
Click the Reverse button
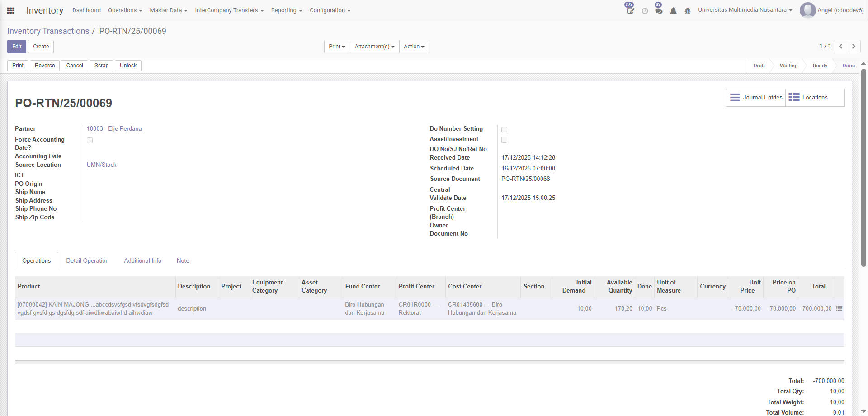click(x=45, y=66)
